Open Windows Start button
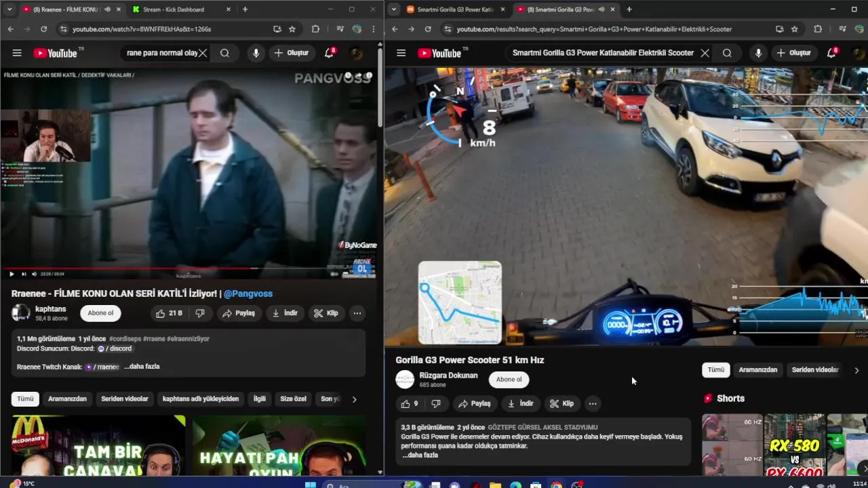Viewport: 868px width, 488px height. (311, 484)
